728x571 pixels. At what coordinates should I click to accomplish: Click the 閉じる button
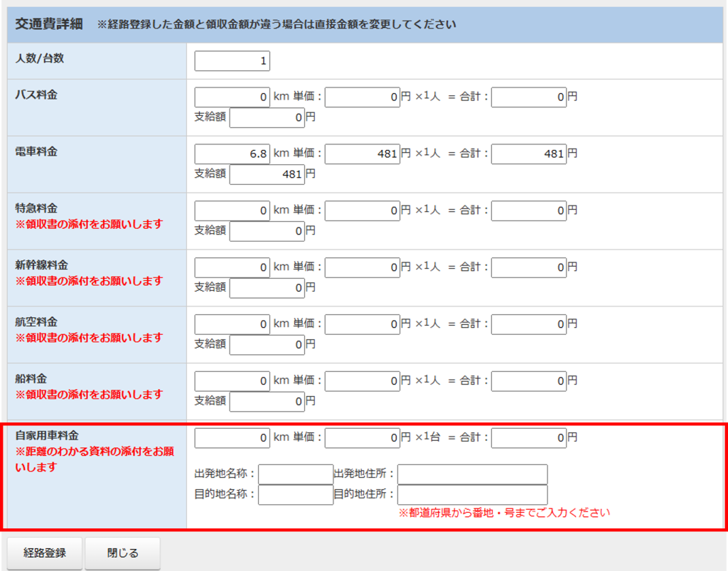tap(122, 553)
